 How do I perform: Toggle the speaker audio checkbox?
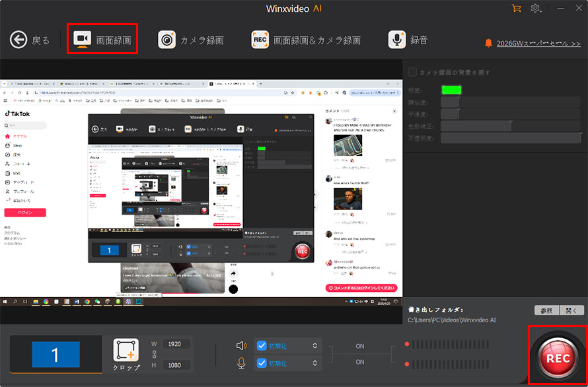262,345
